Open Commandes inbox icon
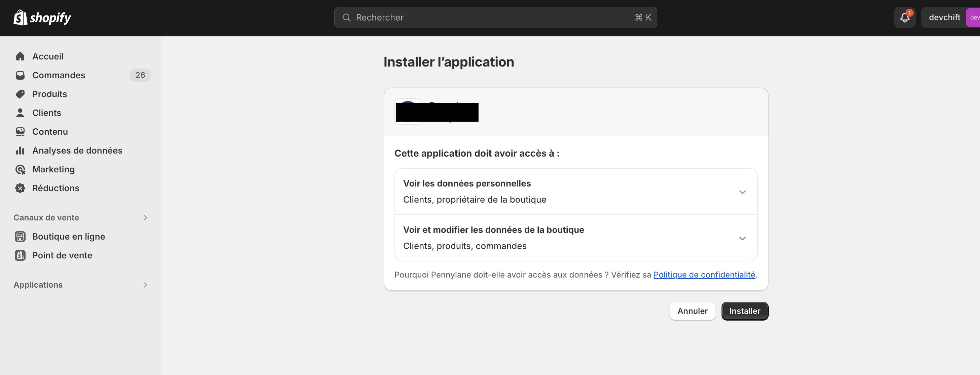Image resolution: width=980 pixels, height=375 pixels. pyautogui.click(x=20, y=75)
